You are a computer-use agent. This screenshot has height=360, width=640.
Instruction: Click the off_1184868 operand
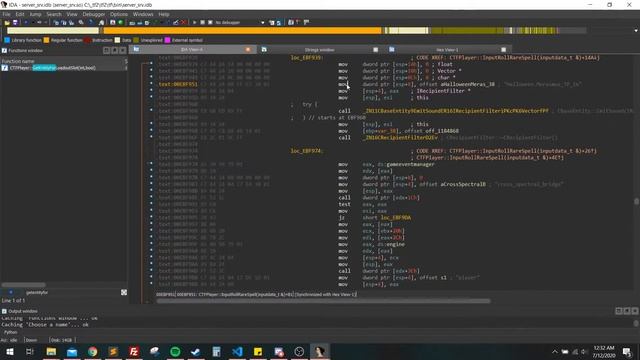click(442, 131)
